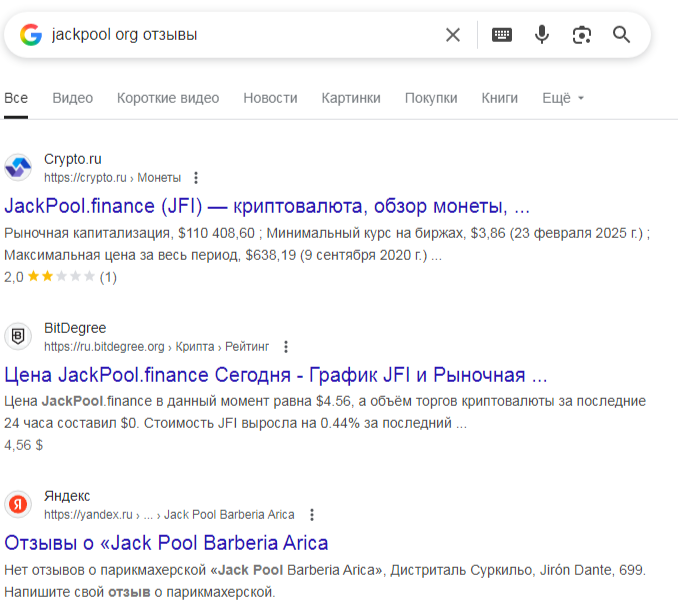Click the BitDegree site favicon
678x611 pixels.
[x=19, y=337]
